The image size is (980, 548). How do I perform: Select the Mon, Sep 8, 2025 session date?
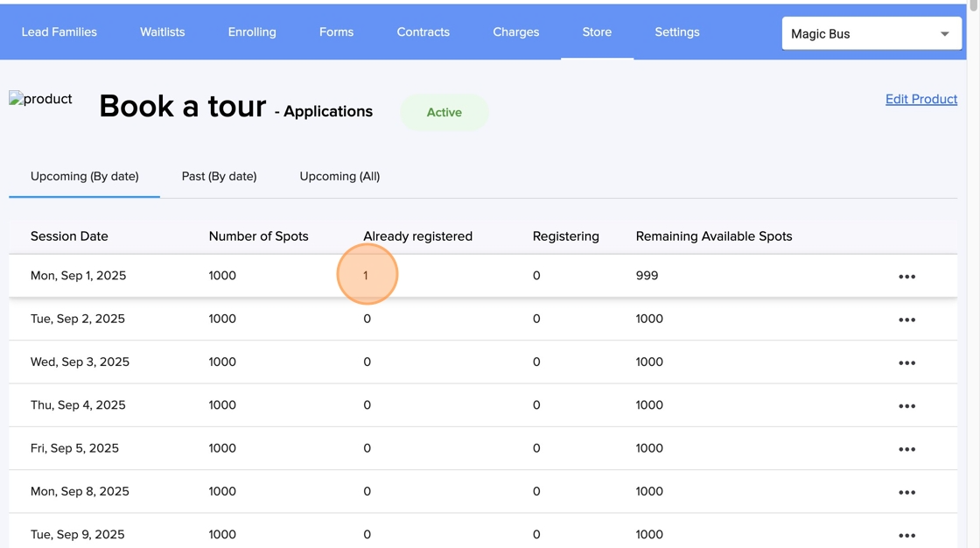tap(80, 492)
